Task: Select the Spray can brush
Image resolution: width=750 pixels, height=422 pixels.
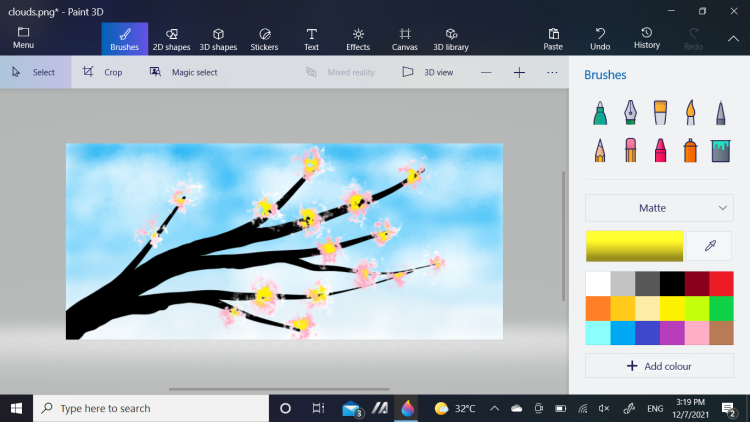Action: point(690,150)
